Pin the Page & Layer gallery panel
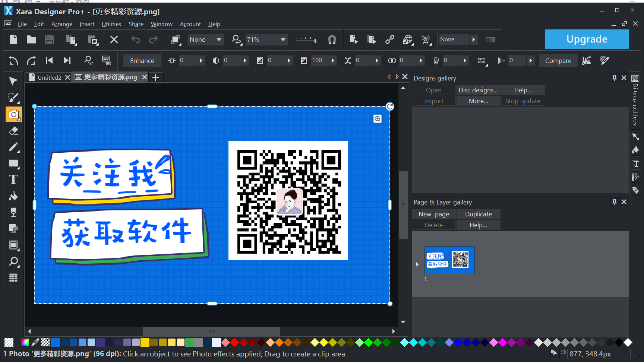 pyautogui.click(x=615, y=202)
